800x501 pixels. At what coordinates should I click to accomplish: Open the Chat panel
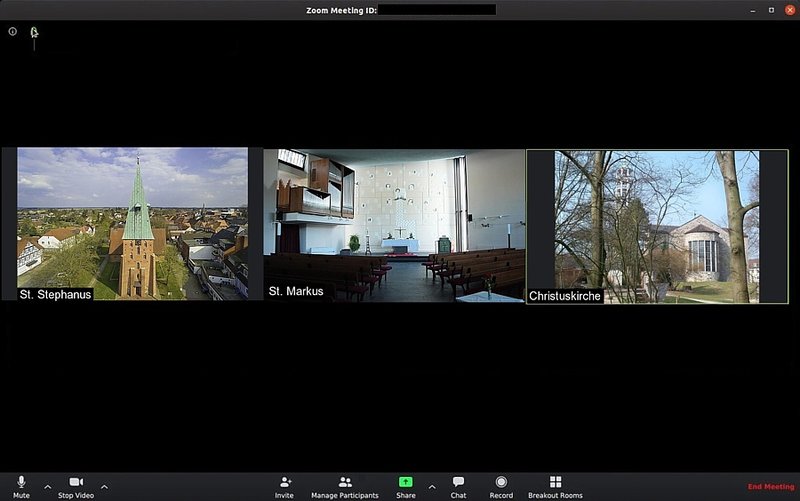point(458,485)
